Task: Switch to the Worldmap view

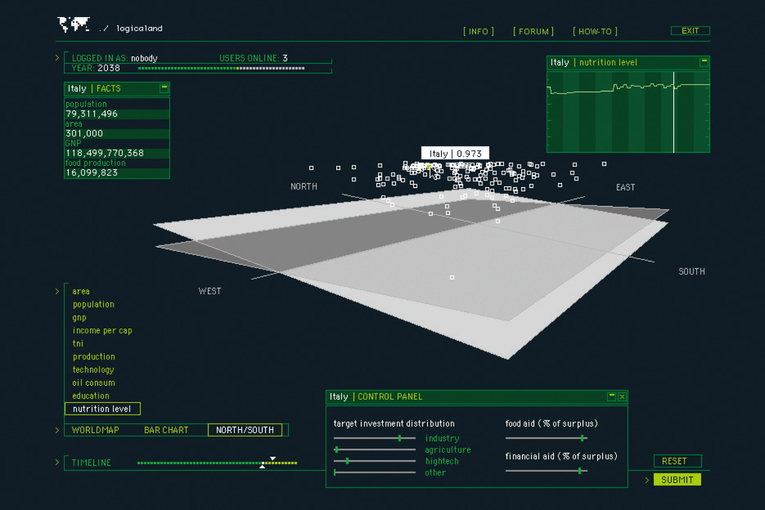Action: point(95,430)
